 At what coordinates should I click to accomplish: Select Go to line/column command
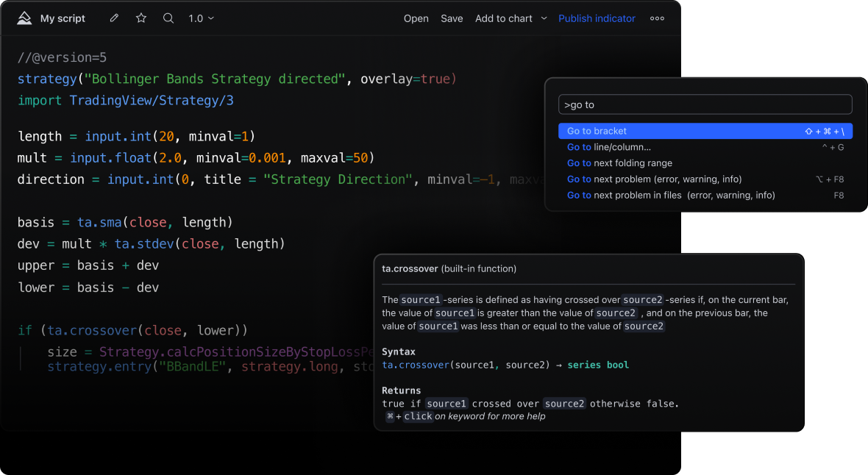[705, 147]
